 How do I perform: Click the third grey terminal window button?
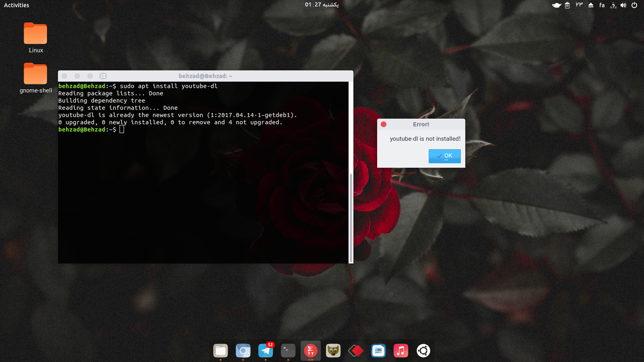point(90,76)
